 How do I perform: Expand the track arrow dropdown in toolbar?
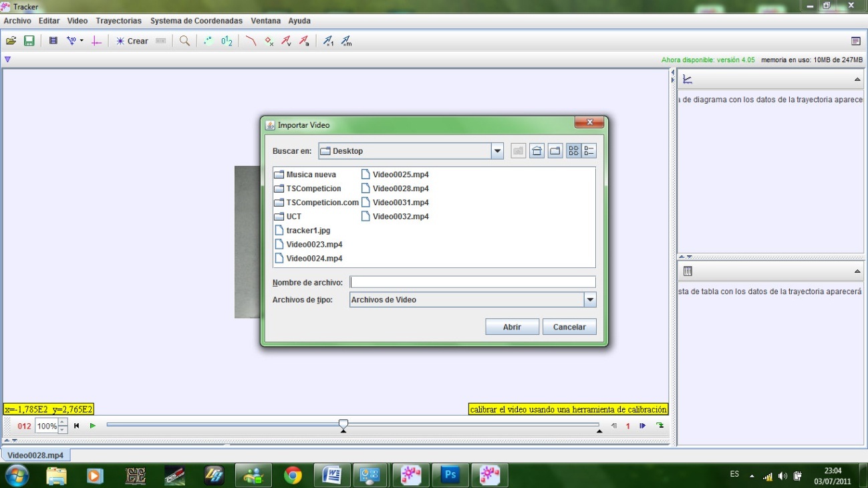[x=82, y=40]
